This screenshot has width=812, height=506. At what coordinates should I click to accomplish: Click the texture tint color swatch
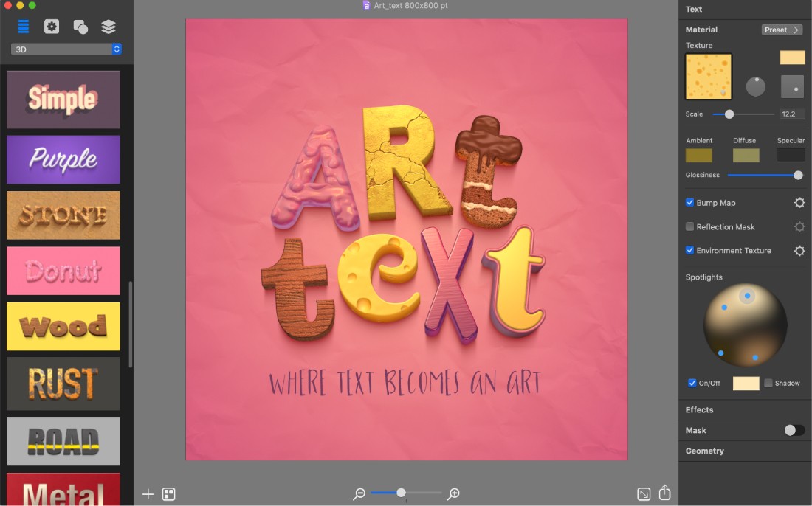coord(792,58)
